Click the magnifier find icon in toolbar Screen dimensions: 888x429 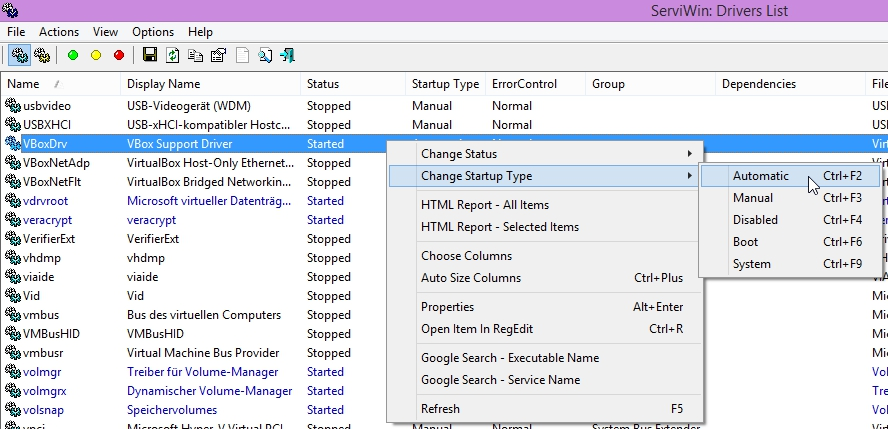(265, 55)
